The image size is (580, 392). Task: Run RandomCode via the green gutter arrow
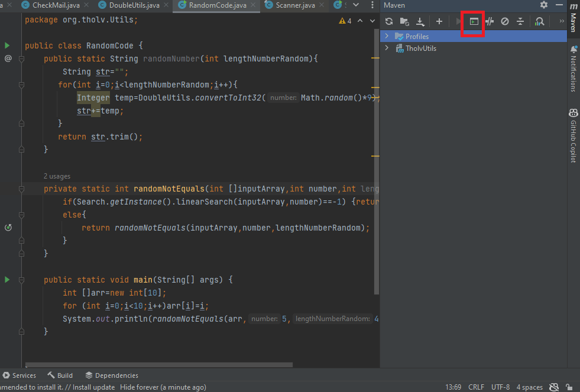pos(7,46)
